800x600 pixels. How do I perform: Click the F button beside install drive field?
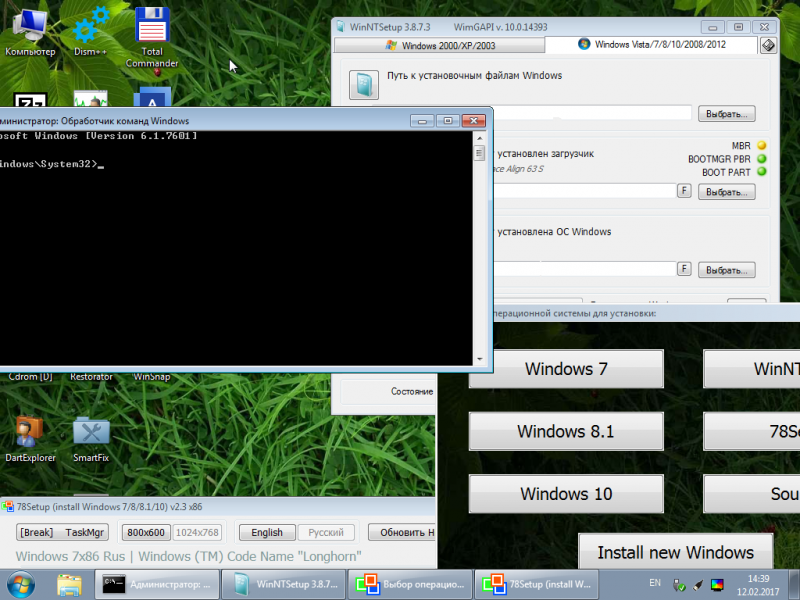[684, 269]
